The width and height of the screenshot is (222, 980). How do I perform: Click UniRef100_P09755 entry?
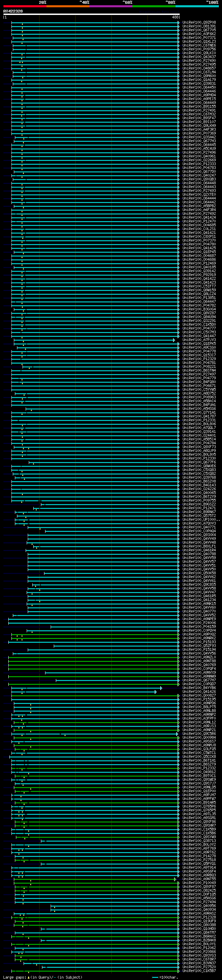coord(199,500)
